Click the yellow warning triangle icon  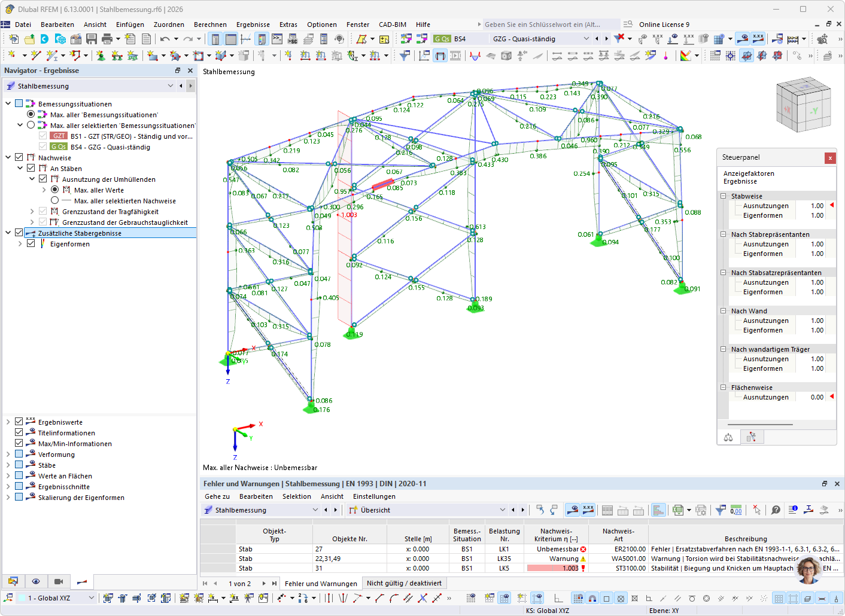(x=583, y=559)
